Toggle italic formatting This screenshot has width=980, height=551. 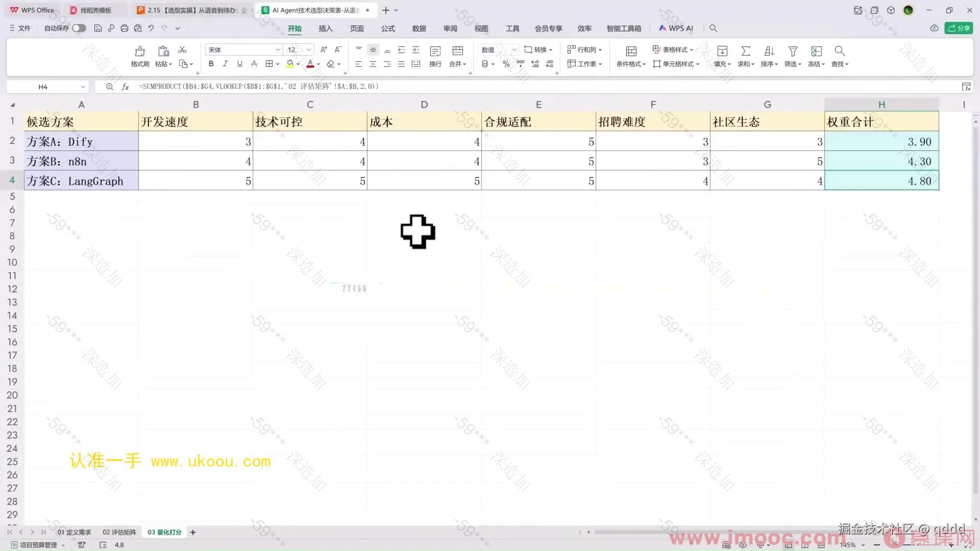[x=225, y=64]
